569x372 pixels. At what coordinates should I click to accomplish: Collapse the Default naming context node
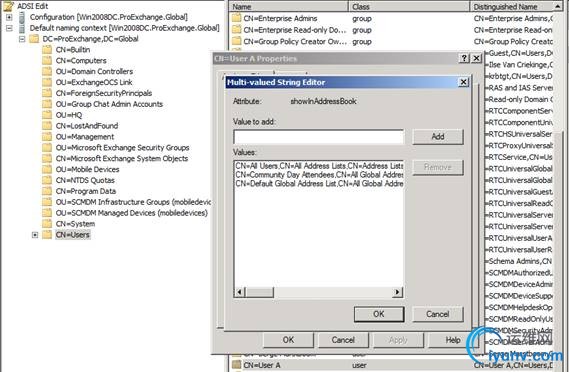(x=9, y=28)
